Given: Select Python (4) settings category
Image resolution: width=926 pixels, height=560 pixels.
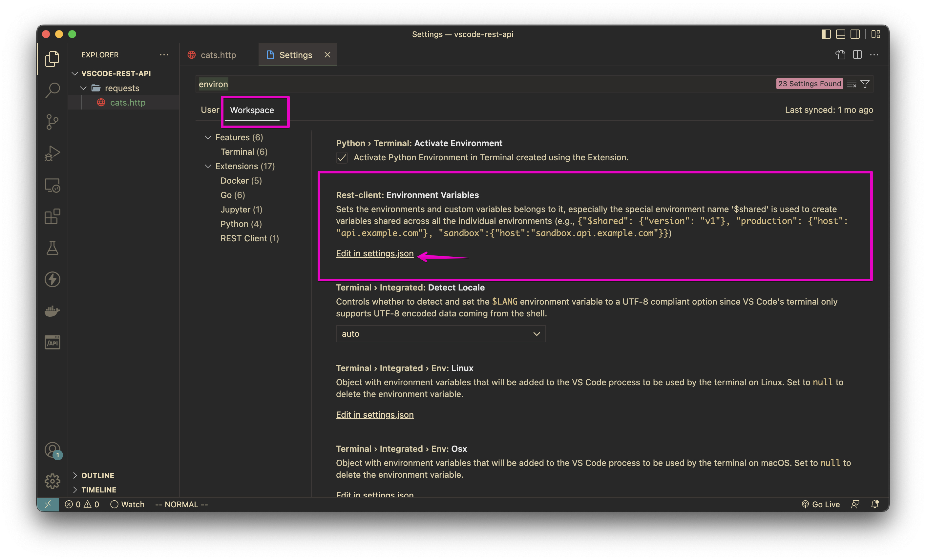Looking at the screenshot, I should click(x=241, y=224).
